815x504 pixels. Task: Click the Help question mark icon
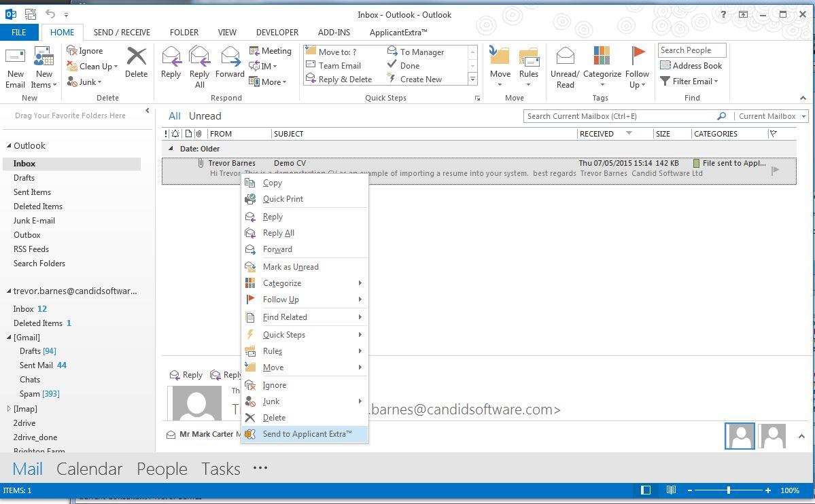point(723,14)
